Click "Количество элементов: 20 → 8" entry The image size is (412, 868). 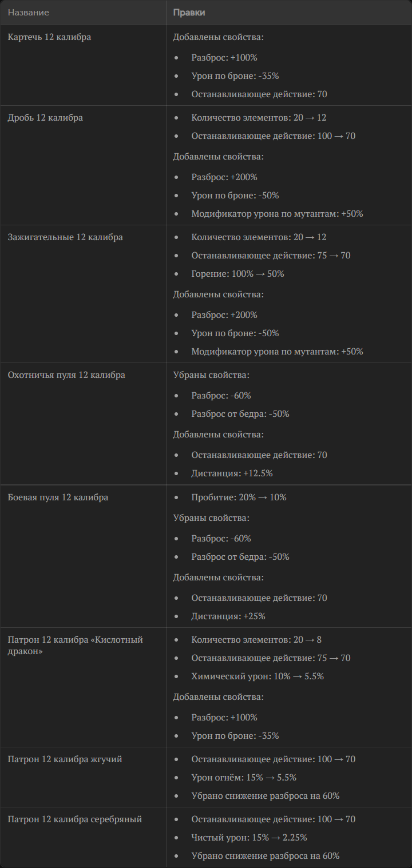pyautogui.click(x=256, y=640)
